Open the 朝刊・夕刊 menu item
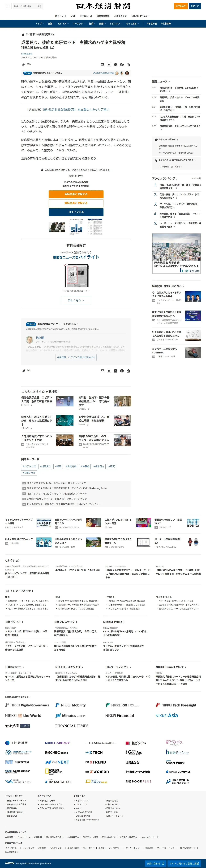This screenshot has width=206, height=868. (60, 16)
